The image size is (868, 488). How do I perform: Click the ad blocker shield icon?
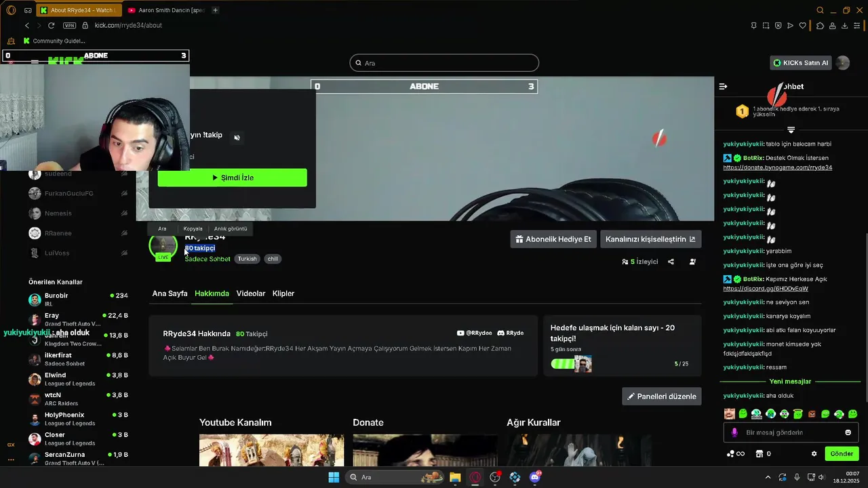tap(778, 25)
